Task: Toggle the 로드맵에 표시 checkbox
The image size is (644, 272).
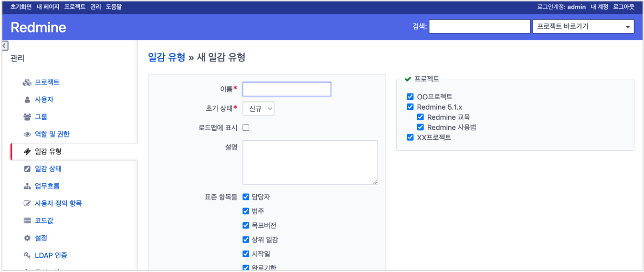Action: (x=246, y=128)
